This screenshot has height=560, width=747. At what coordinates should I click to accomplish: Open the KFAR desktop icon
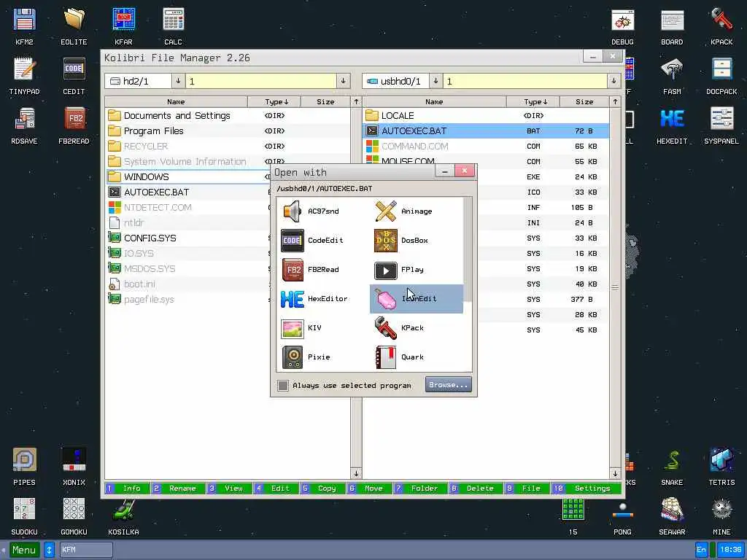point(123,26)
